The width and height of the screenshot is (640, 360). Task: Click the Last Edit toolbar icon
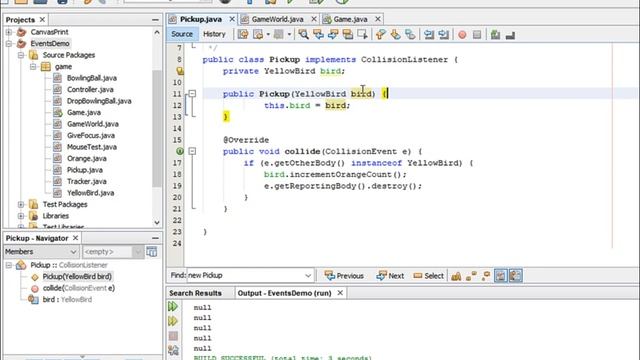(x=243, y=35)
